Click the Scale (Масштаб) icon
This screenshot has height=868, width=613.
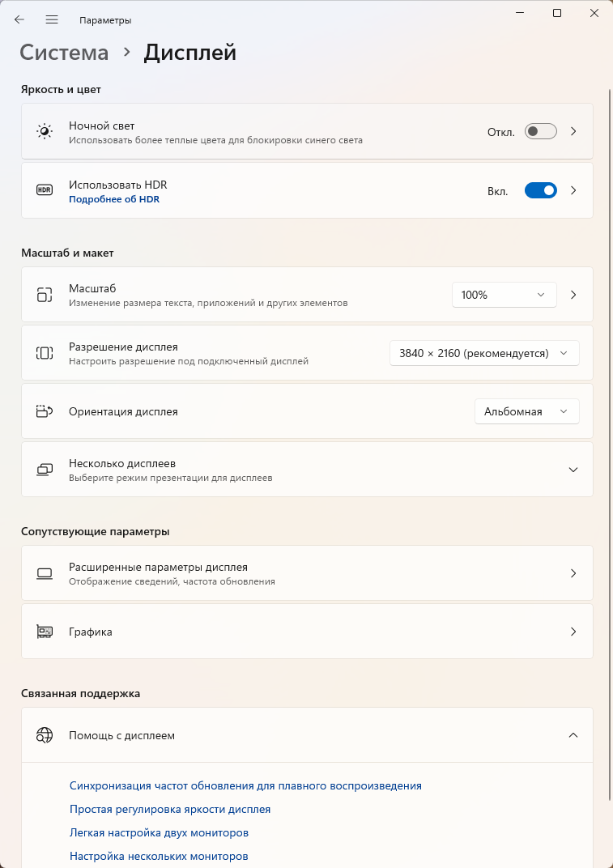click(45, 295)
